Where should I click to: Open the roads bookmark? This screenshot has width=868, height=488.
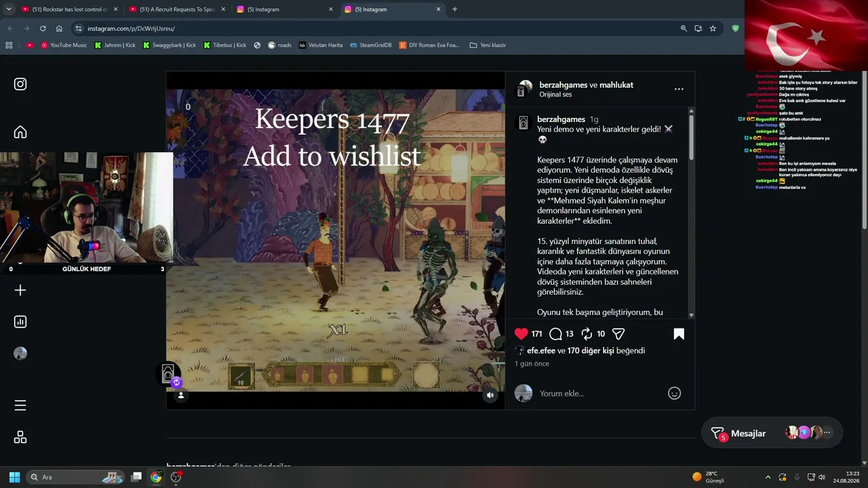click(x=279, y=45)
